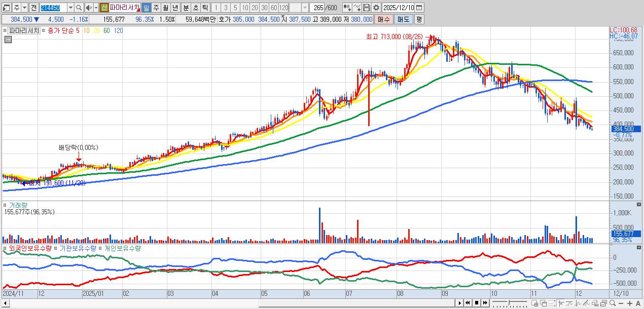Click interval button 20
The image size is (644, 309).
pos(254,8)
